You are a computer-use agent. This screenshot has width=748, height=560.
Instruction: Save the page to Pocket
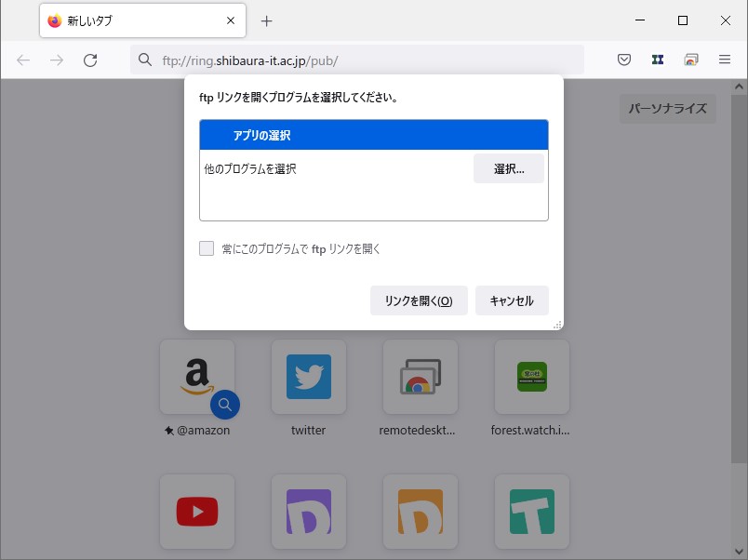point(624,59)
